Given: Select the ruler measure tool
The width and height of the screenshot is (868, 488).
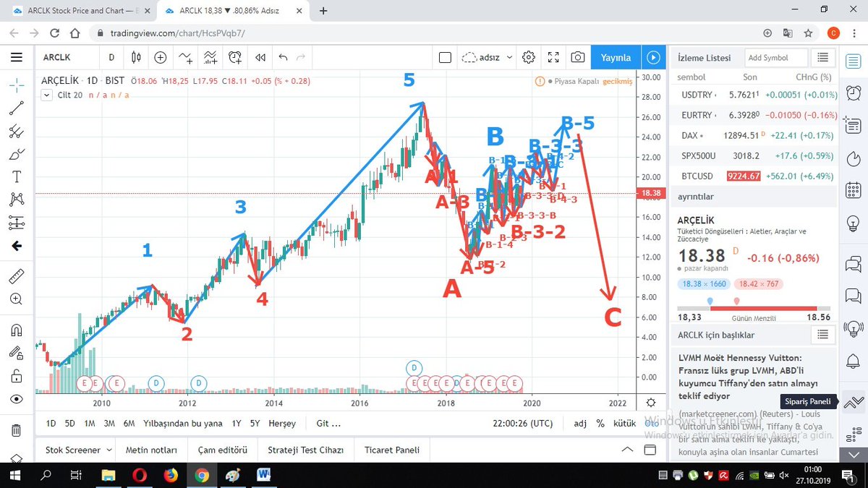Looking at the screenshot, I should click(x=16, y=275).
